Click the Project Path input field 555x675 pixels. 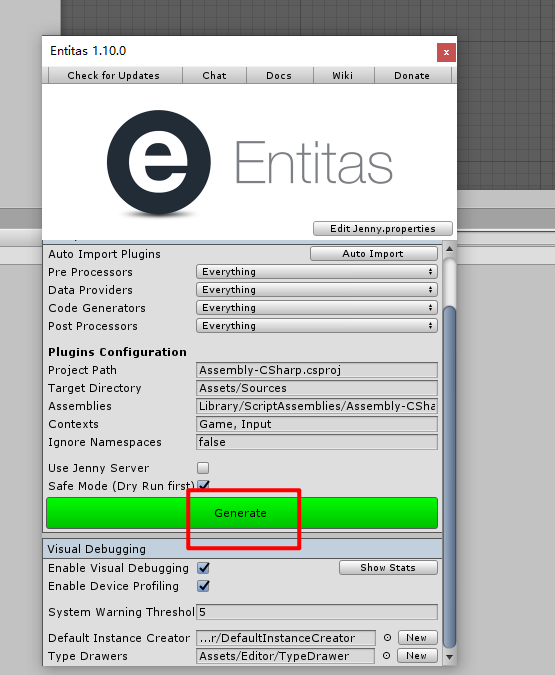point(317,370)
